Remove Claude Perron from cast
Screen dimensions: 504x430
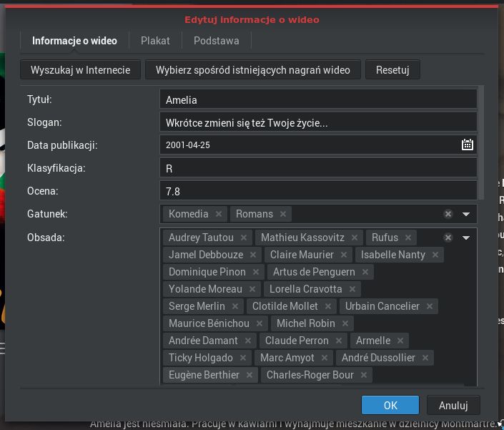point(338,341)
